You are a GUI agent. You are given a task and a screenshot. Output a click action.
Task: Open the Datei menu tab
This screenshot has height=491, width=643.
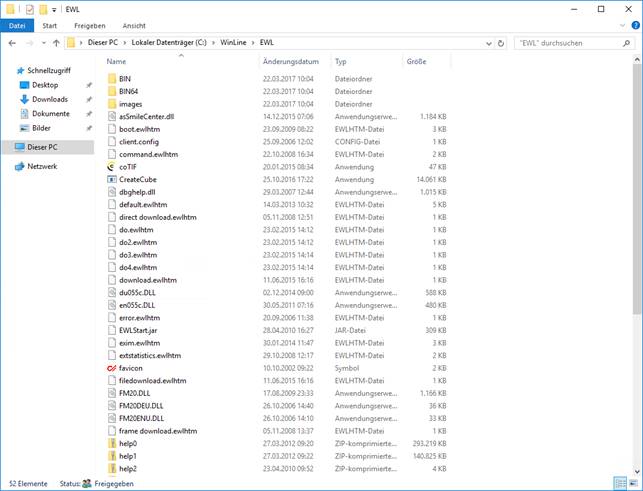click(x=17, y=24)
